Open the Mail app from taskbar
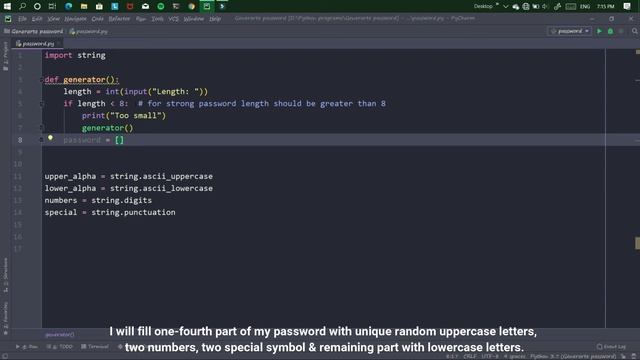Image resolution: width=640 pixels, height=360 pixels. [145, 6]
